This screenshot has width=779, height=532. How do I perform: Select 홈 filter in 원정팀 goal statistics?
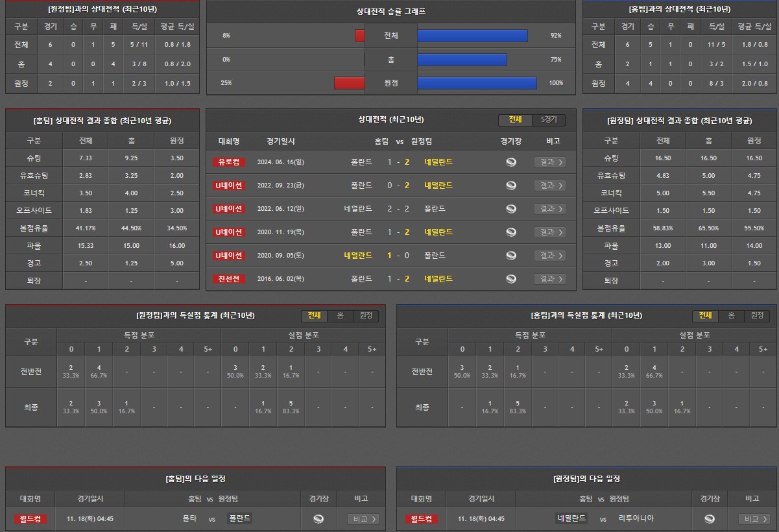tap(340, 315)
